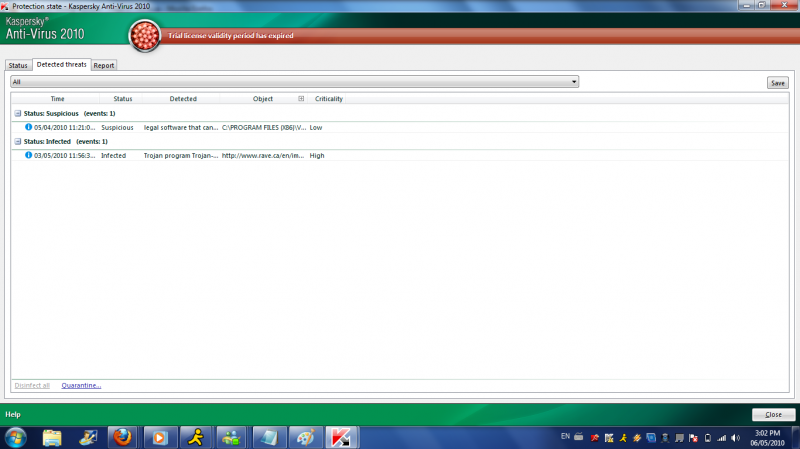The width and height of the screenshot is (800, 449).
Task: Open the 'All' threats filter dropdown
Action: 294,82
